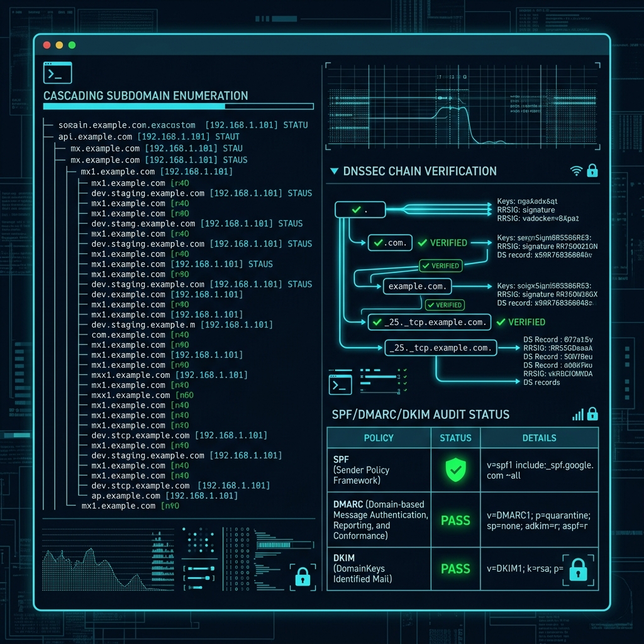Click the DS record: x59R768368840v text
The image size is (644, 644).
pyautogui.click(x=545, y=255)
